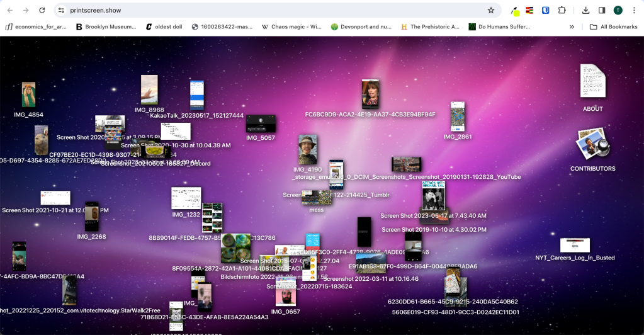
Task: Open the IMG_8968 thumbnail
Action: click(149, 89)
